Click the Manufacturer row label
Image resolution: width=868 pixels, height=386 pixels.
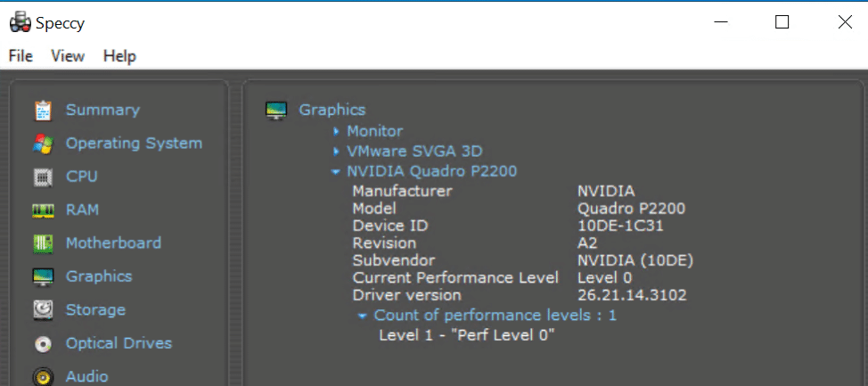[403, 191]
